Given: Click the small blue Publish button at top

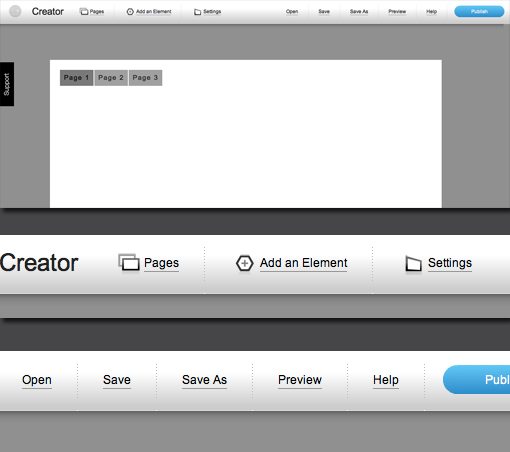Looking at the screenshot, I should [x=479, y=11].
